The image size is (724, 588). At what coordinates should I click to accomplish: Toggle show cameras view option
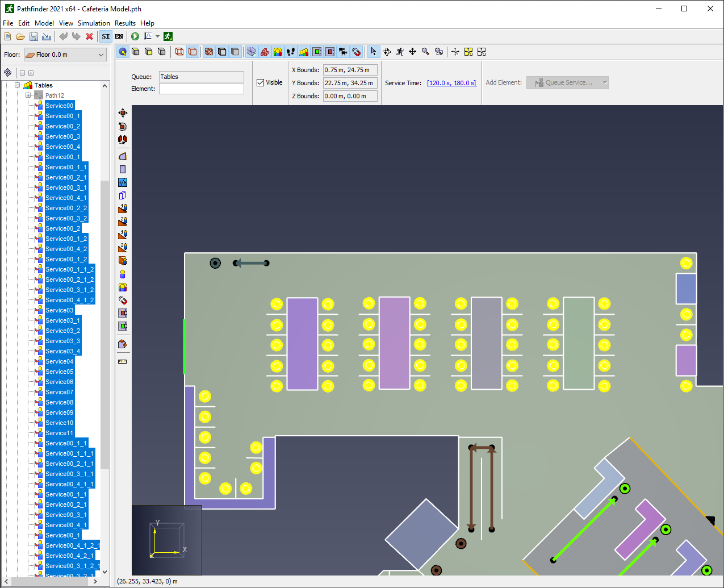[343, 52]
